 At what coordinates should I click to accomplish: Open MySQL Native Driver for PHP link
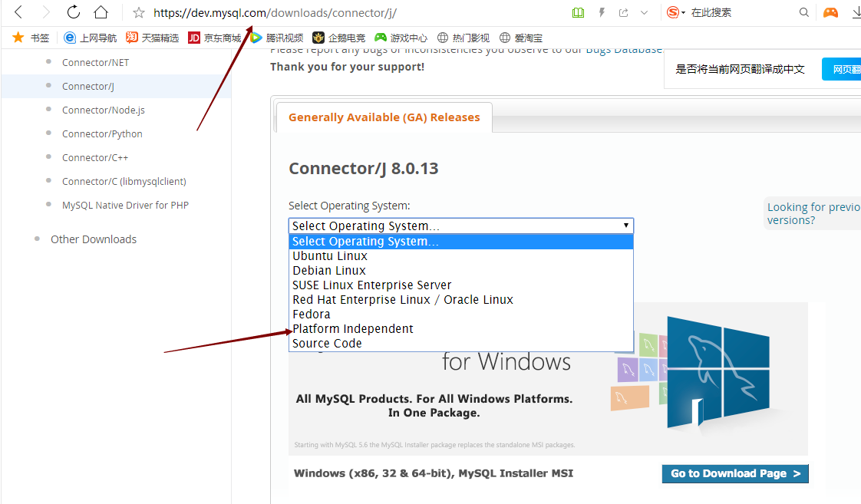pos(125,205)
